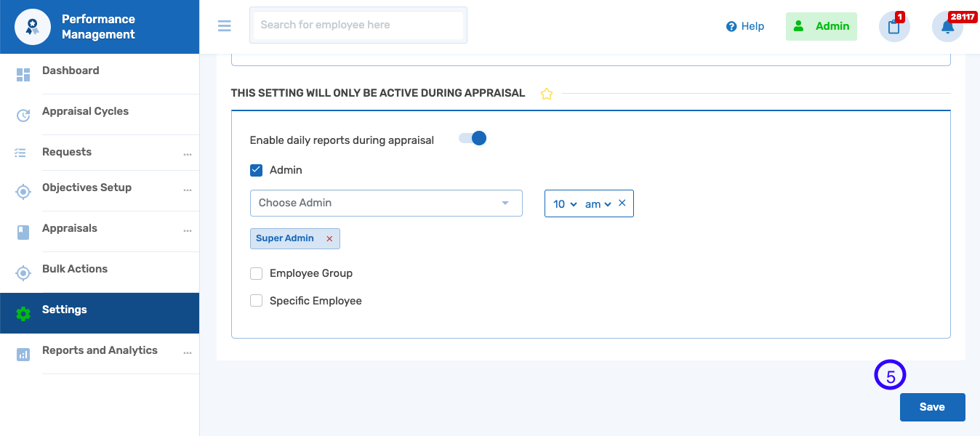980x436 pixels.
Task: Check the Specific Employee option
Action: click(x=256, y=300)
